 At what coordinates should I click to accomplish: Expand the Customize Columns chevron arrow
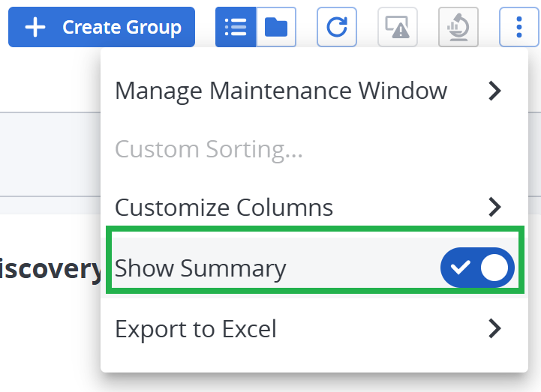click(494, 206)
